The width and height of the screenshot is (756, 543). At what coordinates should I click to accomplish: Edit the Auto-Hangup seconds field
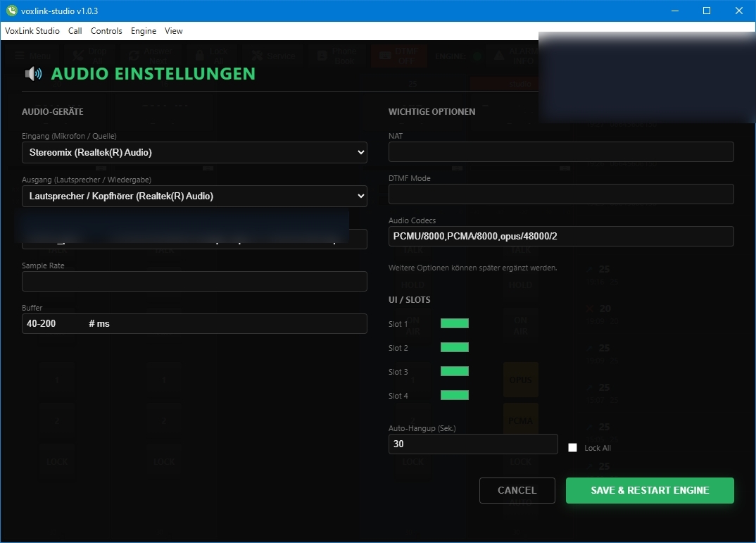(x=473, y=444)
